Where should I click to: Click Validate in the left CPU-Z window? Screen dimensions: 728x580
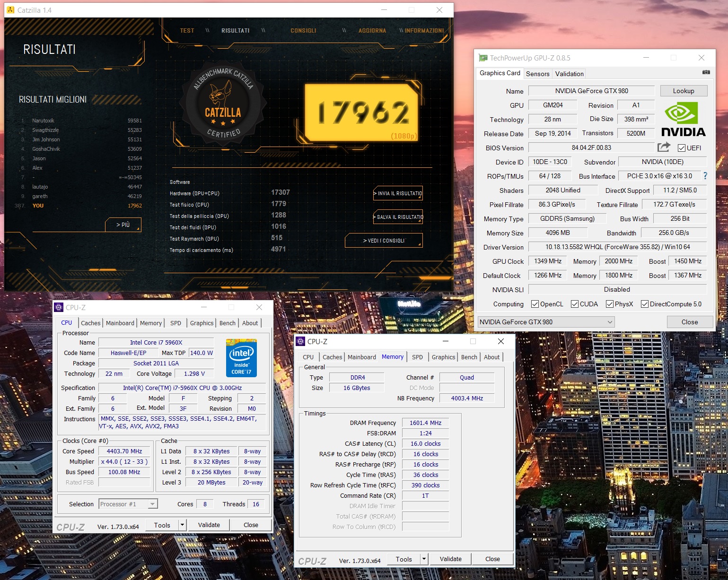(x=209, y=525)
